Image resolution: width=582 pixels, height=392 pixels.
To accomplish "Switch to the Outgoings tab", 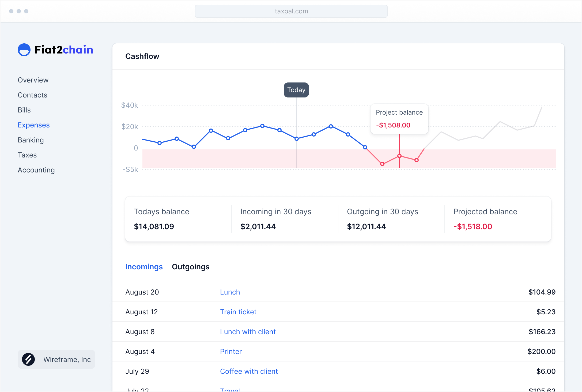I will (x=191, y=267).
